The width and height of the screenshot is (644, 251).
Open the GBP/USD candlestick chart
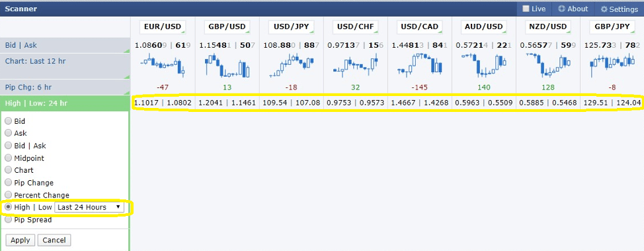click(227, 66)
